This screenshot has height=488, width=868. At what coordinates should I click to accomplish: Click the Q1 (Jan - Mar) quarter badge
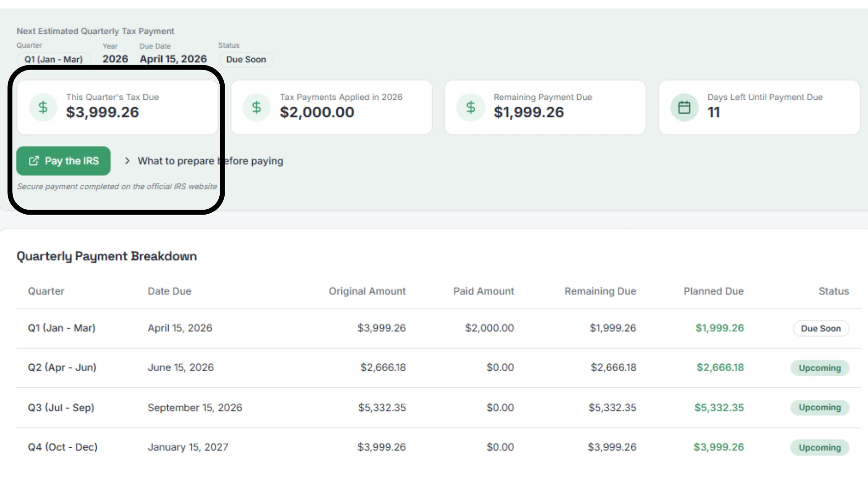click(x=53, y=59)
